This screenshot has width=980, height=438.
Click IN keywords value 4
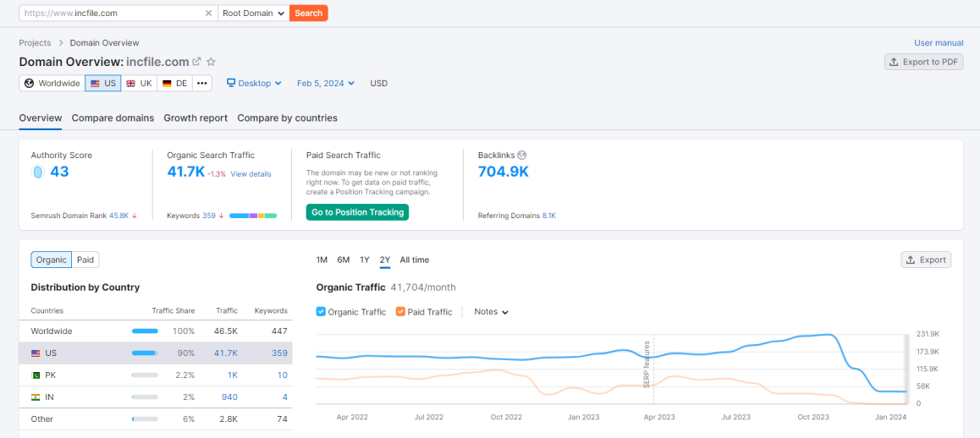(285, 397)
